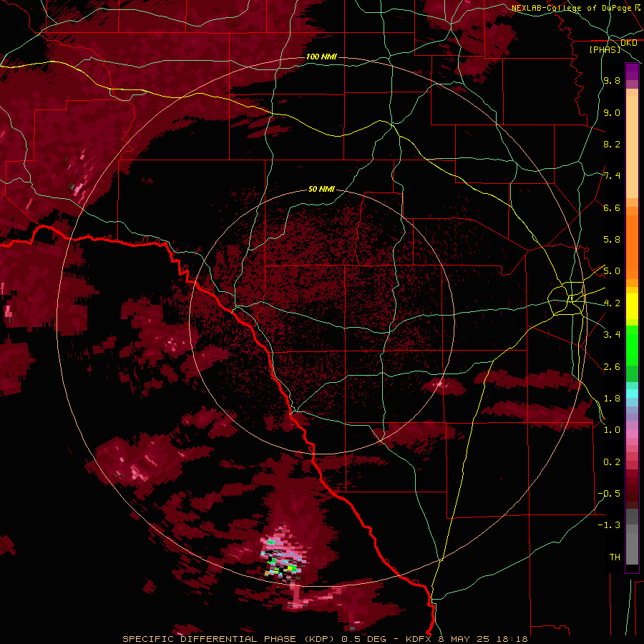Screen dimensions: 644x644
Task: Click the "4.2" color scale value
Action: pos(612,303)
